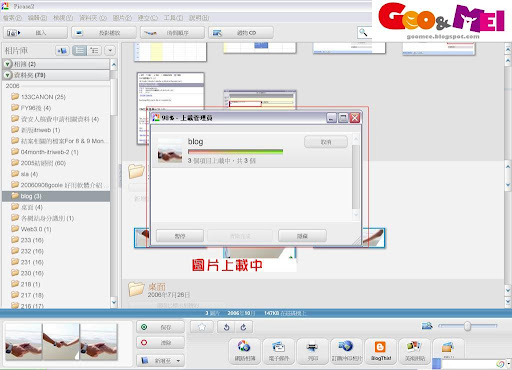Cancel the blog upload in Upload Manager
This screenshot has height=370, width=512.
click(326, 142)
